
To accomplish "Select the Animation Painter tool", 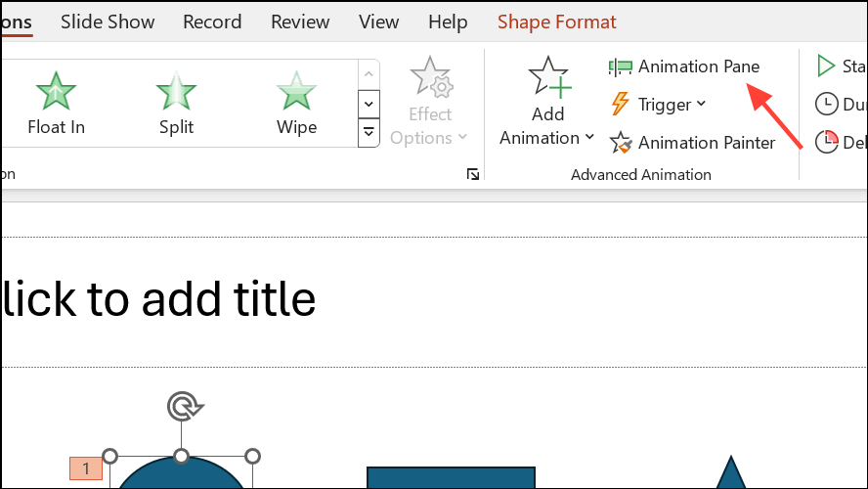I will (x=692, y=143).
